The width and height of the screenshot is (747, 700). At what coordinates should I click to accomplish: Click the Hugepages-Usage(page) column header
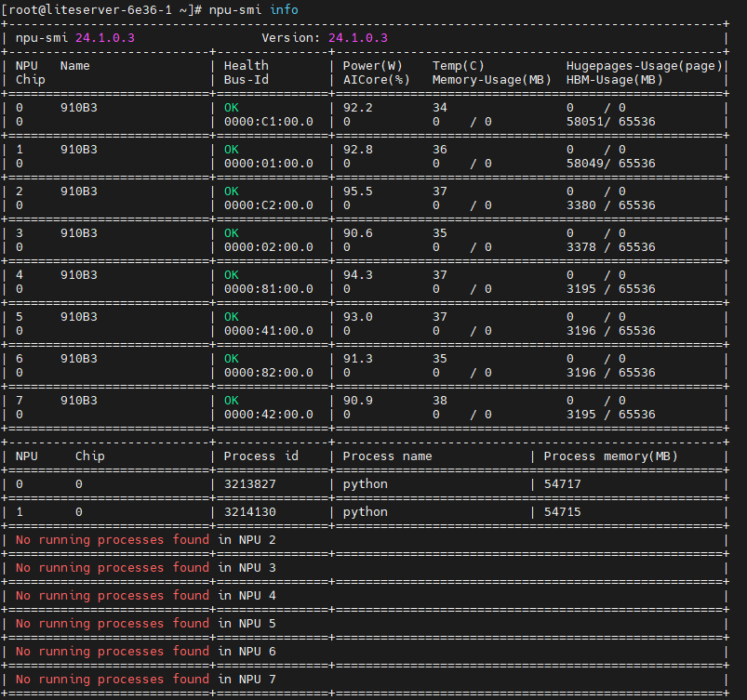pos(644,66)
